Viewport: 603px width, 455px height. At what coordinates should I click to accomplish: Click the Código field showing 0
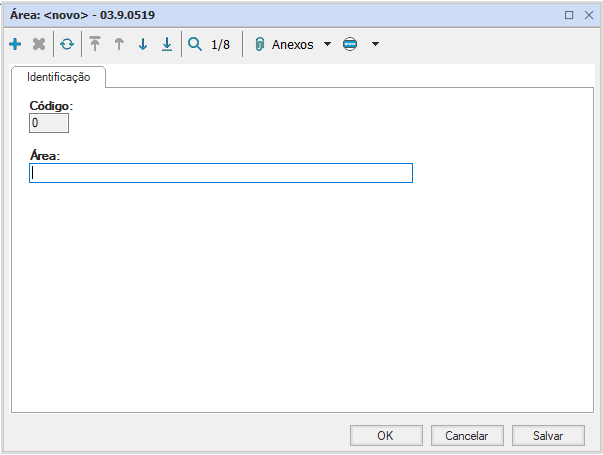click(49, 123)
